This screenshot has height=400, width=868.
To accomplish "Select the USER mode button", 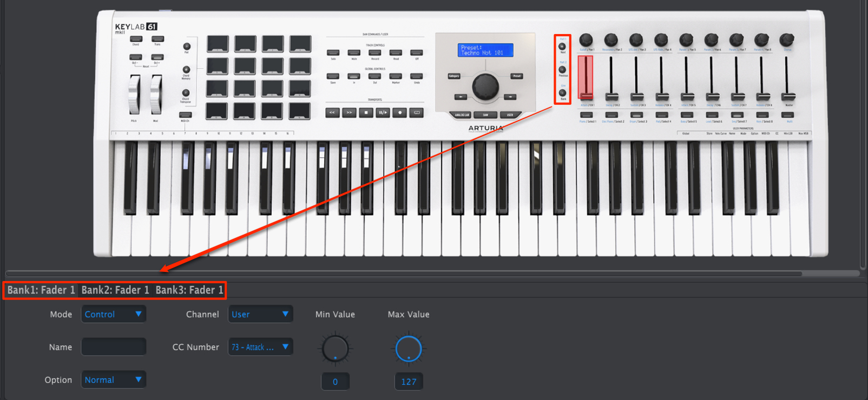I will tap(510, 115).
